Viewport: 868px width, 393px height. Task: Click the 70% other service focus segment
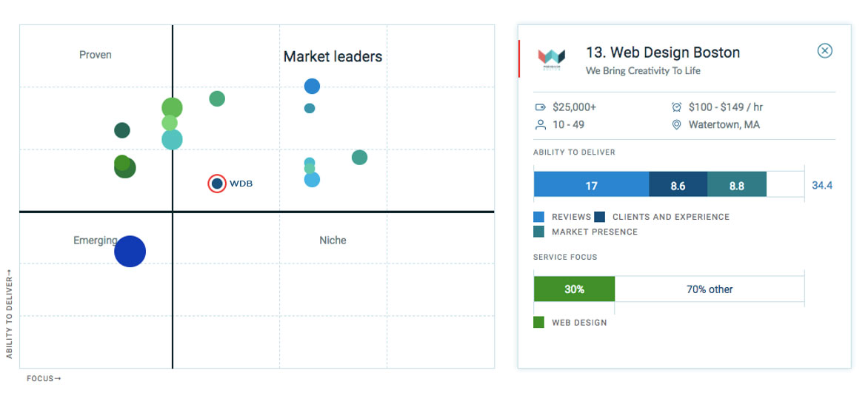click(x=710, y=289)
